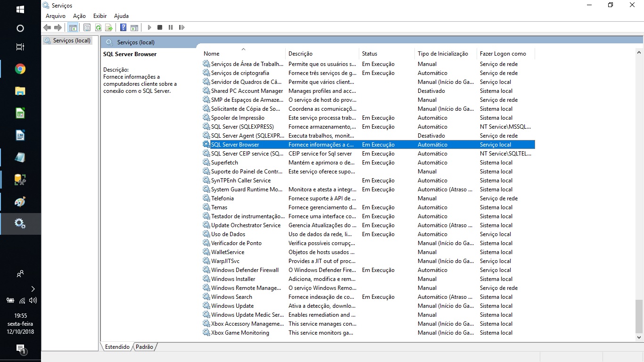
Task: Open the Ação menu
Action: point(79,16)
